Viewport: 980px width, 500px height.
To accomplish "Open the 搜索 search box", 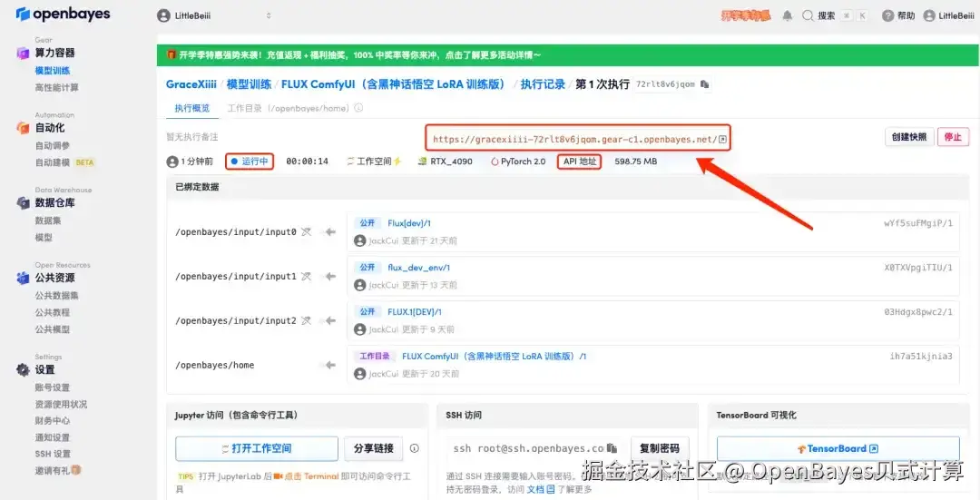I will pyautogui.click(x=835, y=15).
